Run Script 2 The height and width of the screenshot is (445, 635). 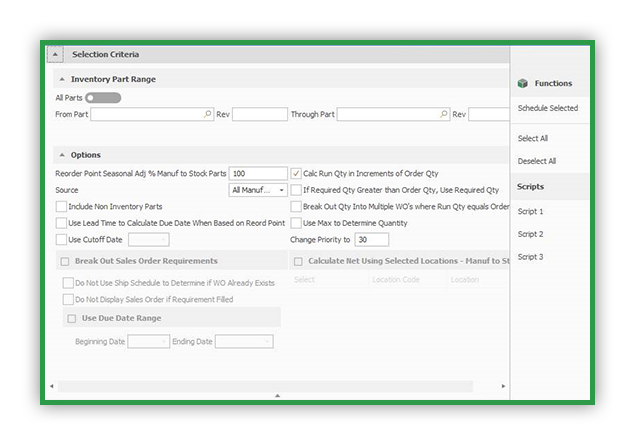(530, 234)
